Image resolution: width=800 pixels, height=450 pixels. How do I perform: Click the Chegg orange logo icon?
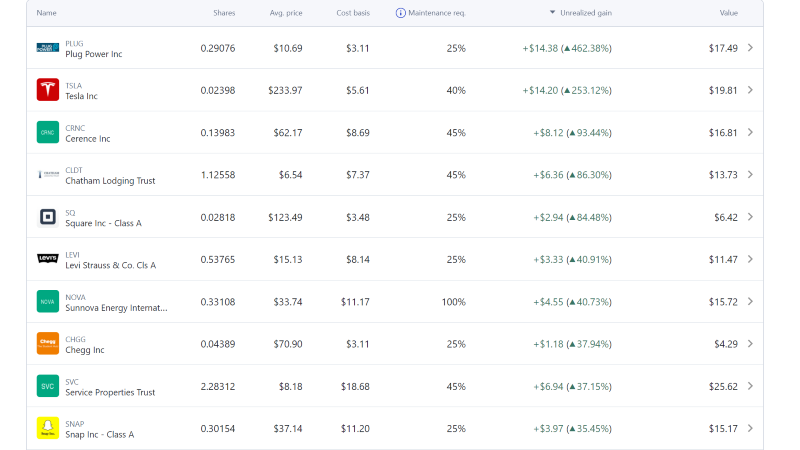pos(48,343)
